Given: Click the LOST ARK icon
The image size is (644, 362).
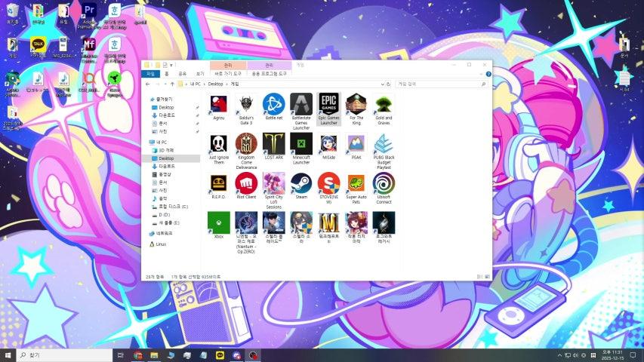Looking at the screenshot, I should 273,143.
